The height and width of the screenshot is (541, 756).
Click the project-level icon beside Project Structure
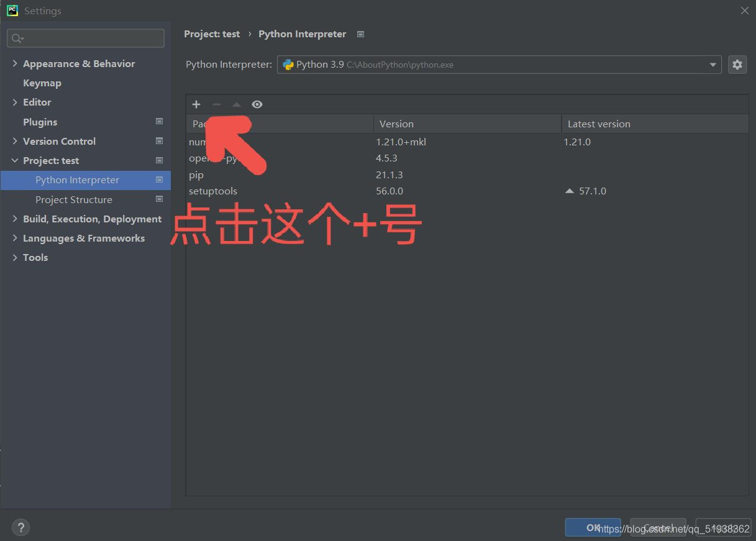click(159, 199)
